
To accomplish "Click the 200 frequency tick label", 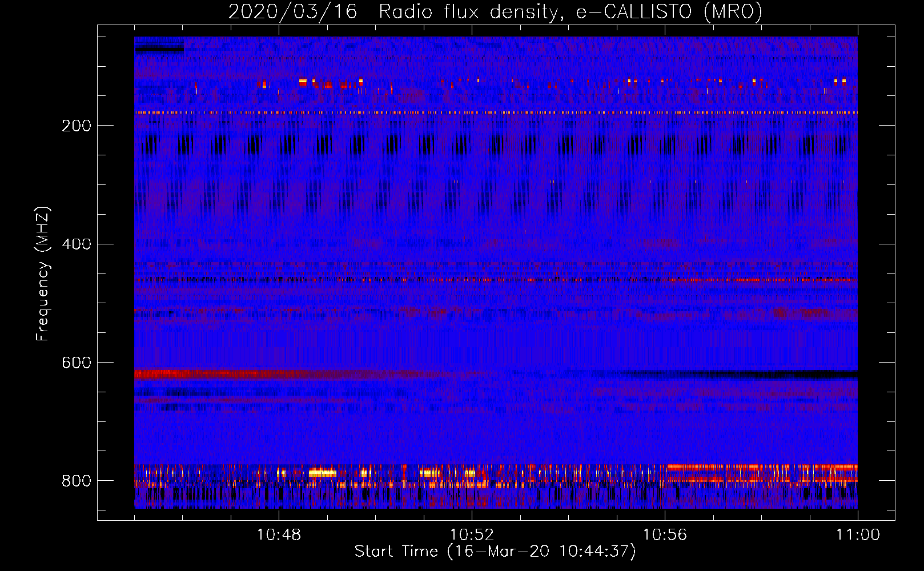I will [77, 126].
